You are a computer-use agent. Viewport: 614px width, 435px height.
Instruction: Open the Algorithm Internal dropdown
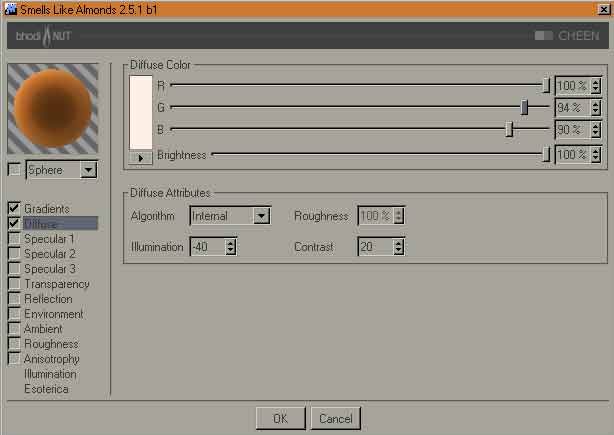tap(260, 216)
